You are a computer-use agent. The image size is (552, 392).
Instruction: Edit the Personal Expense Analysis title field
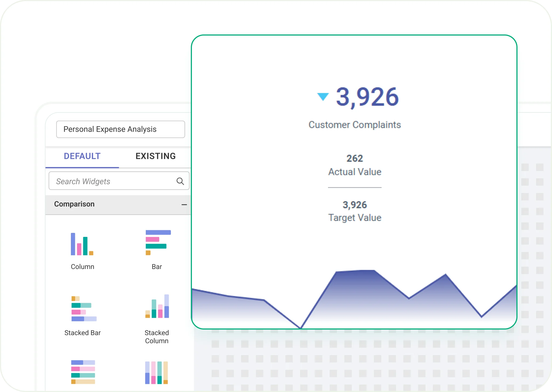point(120,129)
